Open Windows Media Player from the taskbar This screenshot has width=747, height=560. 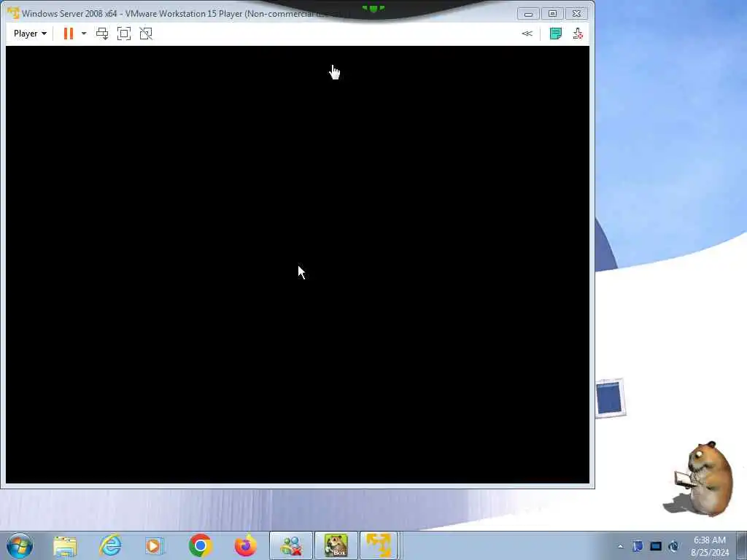coord(155,546)
